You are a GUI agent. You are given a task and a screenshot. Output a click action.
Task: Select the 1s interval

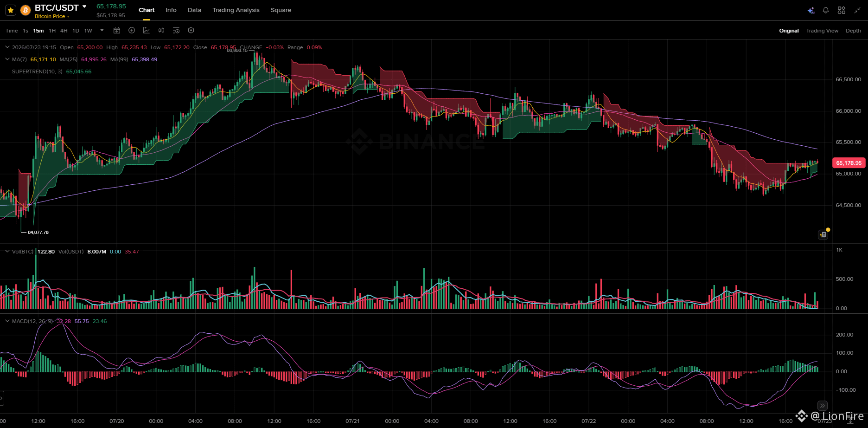[x=26, y=31]
